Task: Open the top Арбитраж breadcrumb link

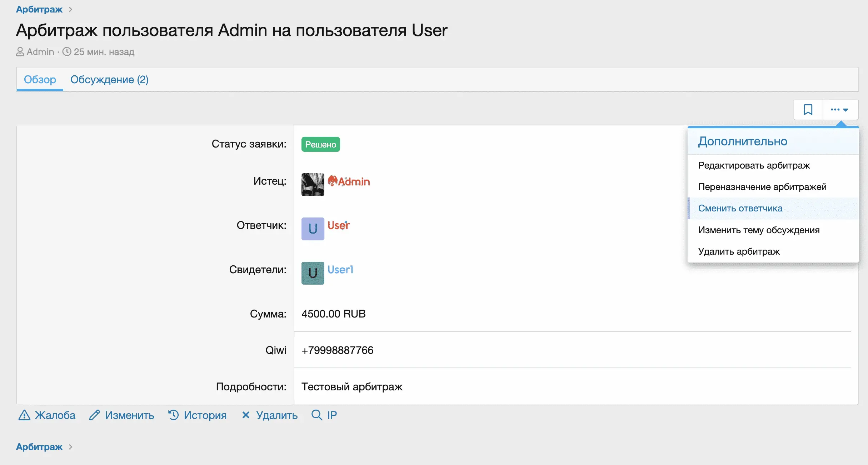Action: (x=39, y=9)
